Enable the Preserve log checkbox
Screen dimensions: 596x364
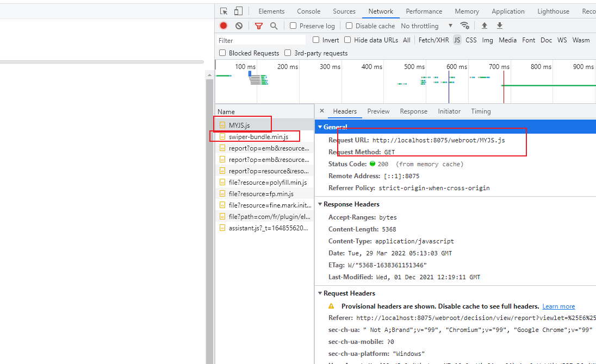(x=293, y=26)
